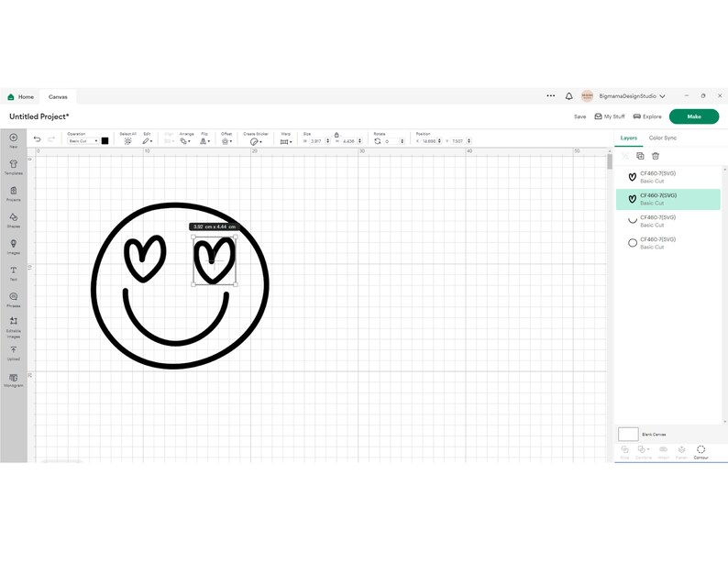Click the Y position field
Image resolution: width=728 pixels, height=585 pixels.
click(458, 141)
